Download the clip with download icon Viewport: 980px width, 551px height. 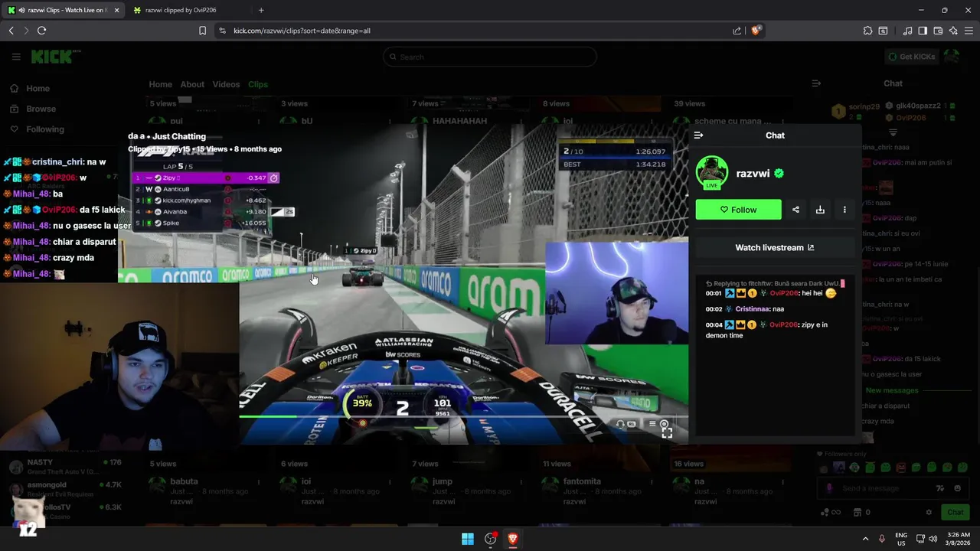(820, 210)
